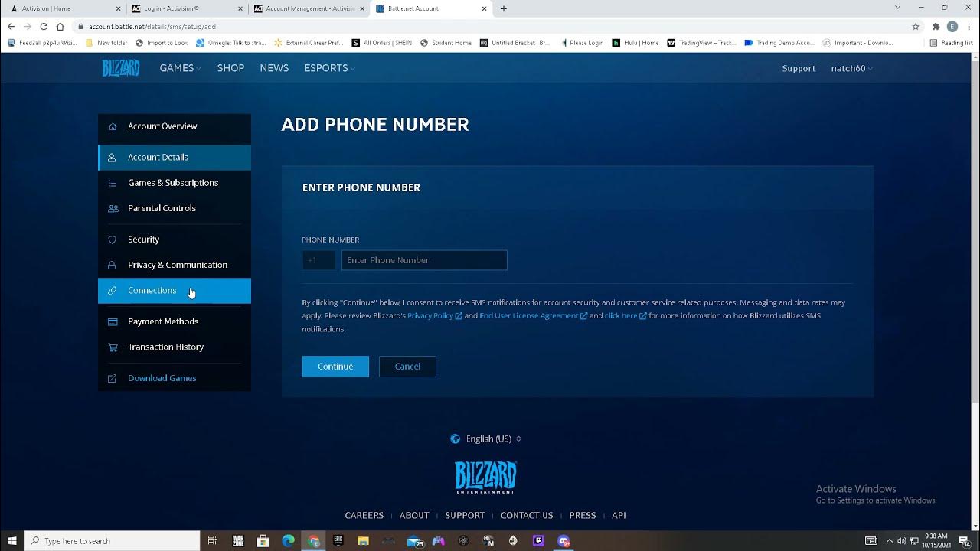Reload the page with the refresh icon
Image resolution: width=980 pixels, height=551 pixels.
pyautogui.click(x=44, y=26)
